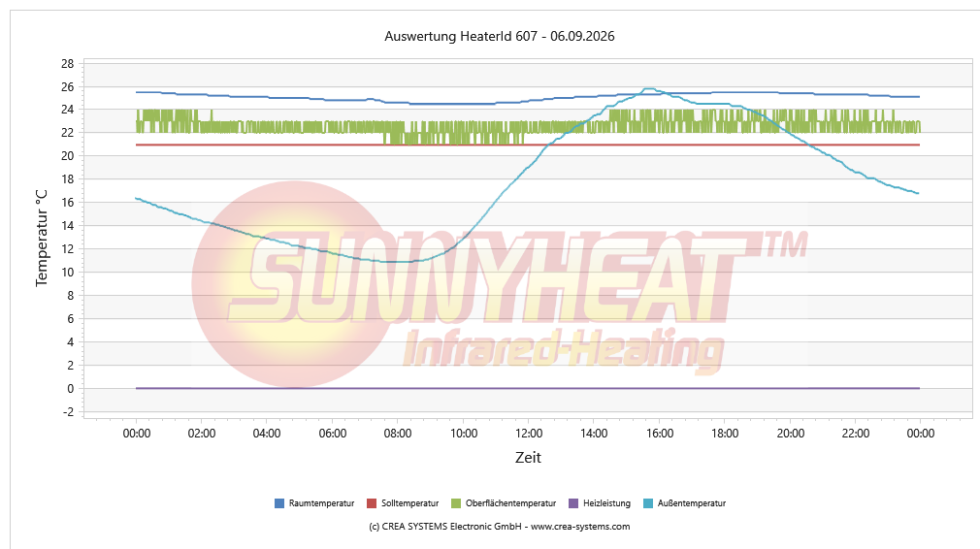This screenshot has width=980, height=549.
Task: Click the 4 value on temperature axis
Action: point(71,342)
